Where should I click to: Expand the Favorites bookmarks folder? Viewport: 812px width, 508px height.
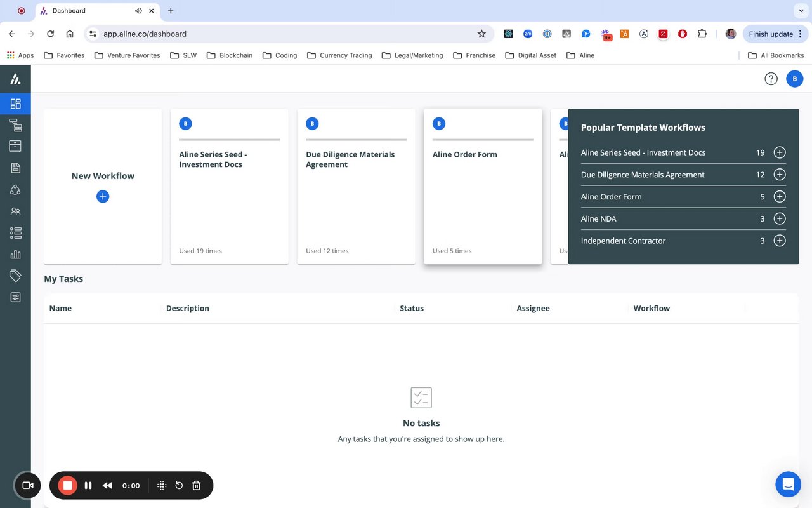click(64, 55)
